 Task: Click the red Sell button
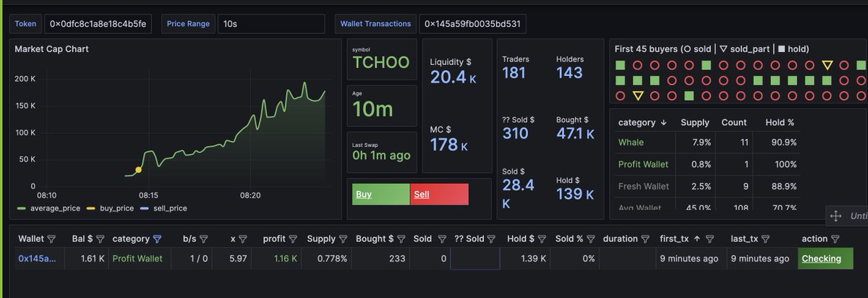click(x=439, y=195)
